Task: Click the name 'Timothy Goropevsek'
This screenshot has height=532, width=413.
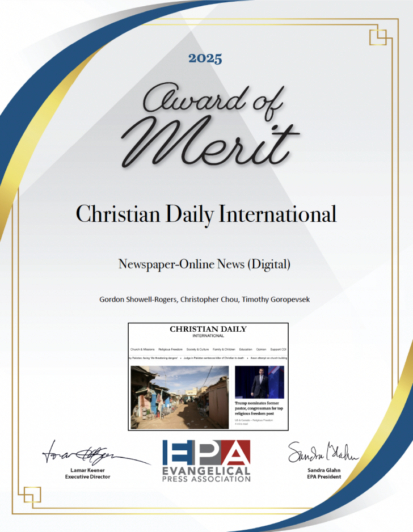Action: tap(276, 299)
